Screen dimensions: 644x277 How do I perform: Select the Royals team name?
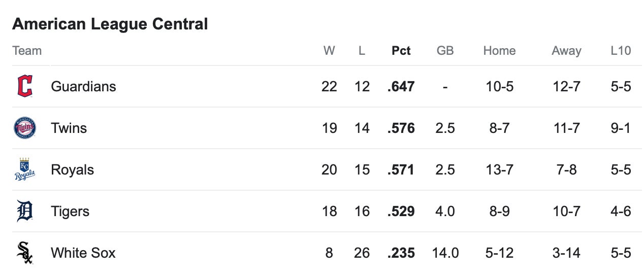click(72, 169)
